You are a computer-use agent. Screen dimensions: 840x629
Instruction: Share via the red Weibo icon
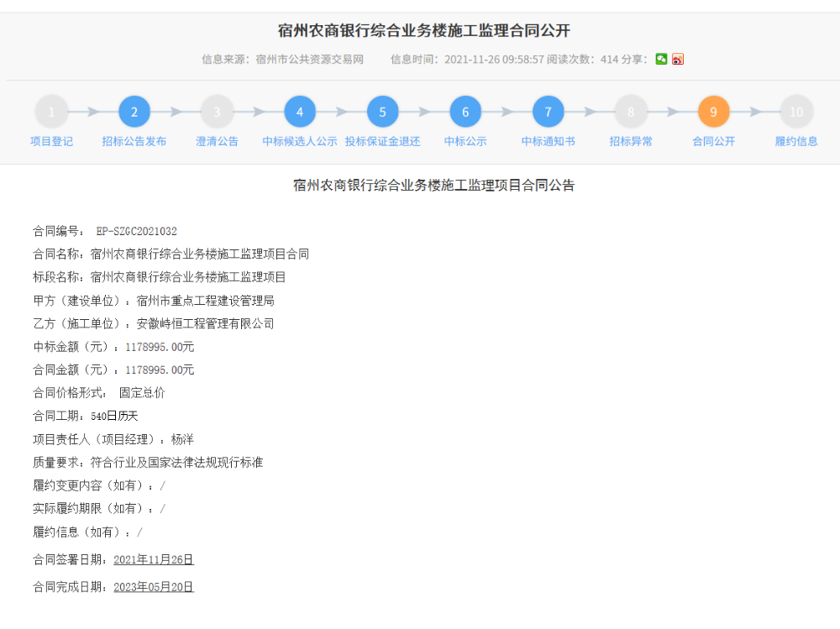pos(678,59)
